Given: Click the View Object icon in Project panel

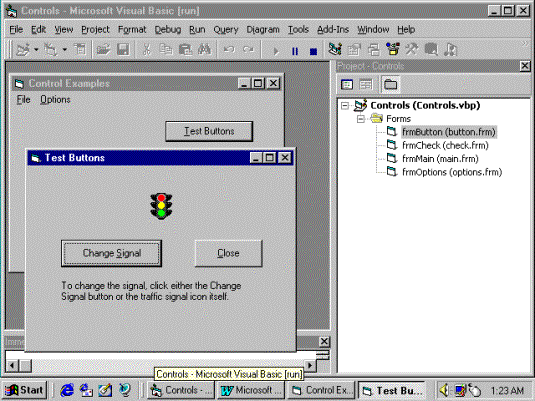Looking at the screenshot, I should 366,84.
